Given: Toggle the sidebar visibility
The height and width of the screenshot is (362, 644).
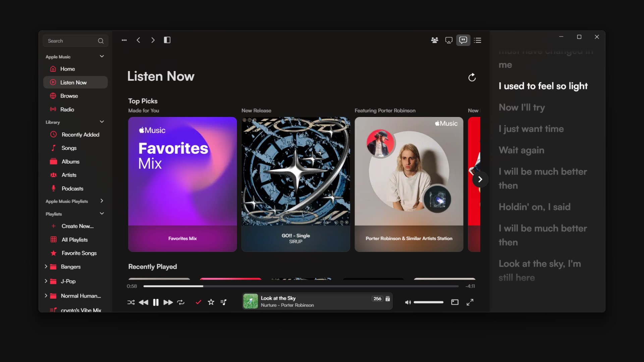Looking at the screenshot, I should 167,40.
